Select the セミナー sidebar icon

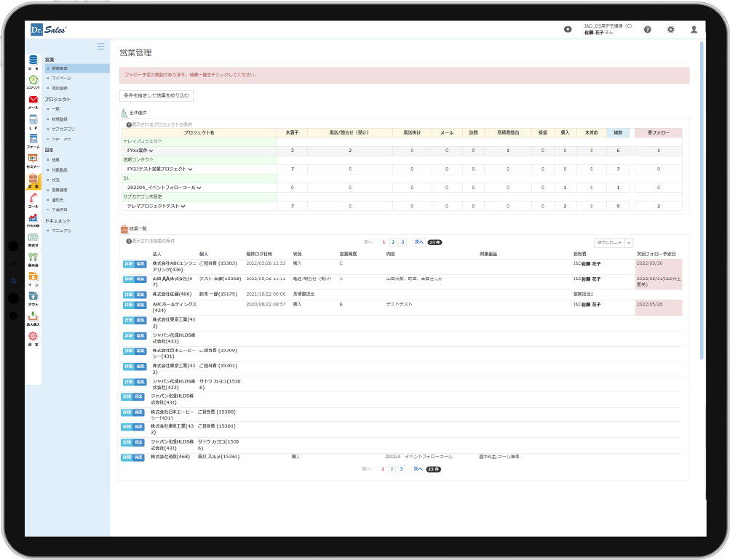[33, 159]
